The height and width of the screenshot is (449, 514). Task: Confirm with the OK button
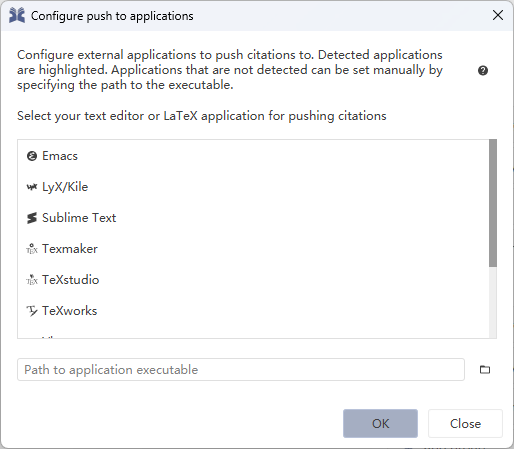click(380, 423)
